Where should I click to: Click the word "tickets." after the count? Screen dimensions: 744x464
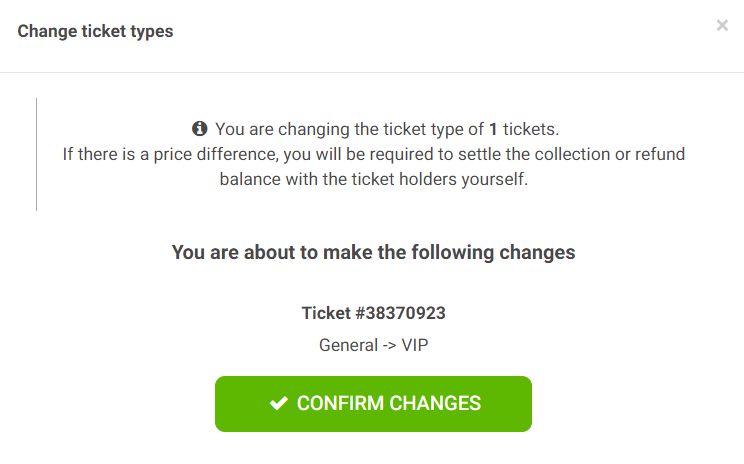(531, 129)
